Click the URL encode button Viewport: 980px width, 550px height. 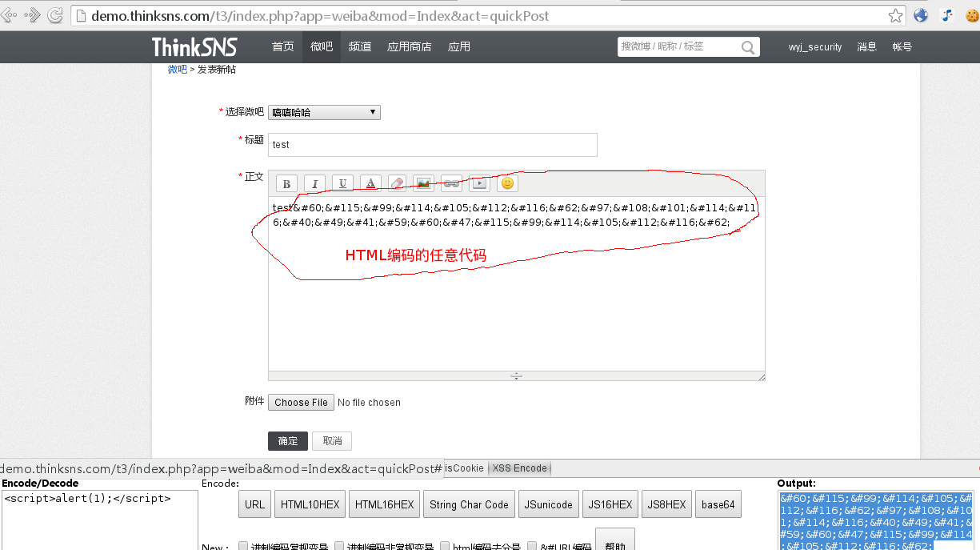pos(255,504)
